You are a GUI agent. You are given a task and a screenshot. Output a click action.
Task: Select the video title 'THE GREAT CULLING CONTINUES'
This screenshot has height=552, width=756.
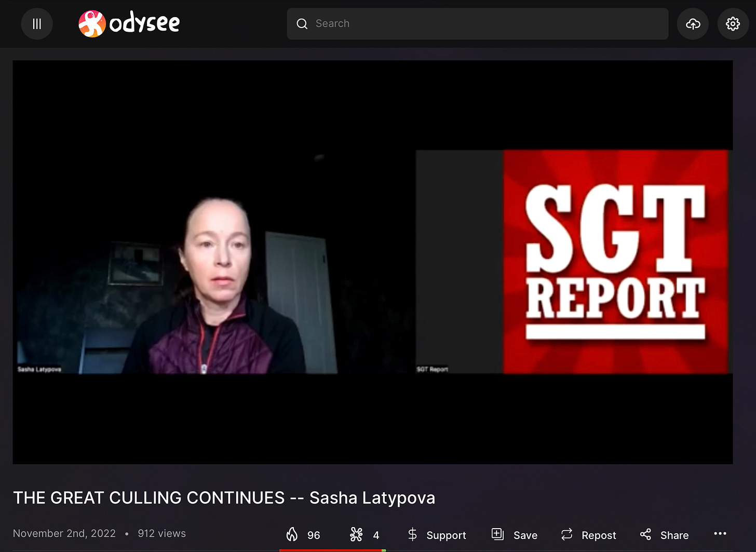pos(149,497)
